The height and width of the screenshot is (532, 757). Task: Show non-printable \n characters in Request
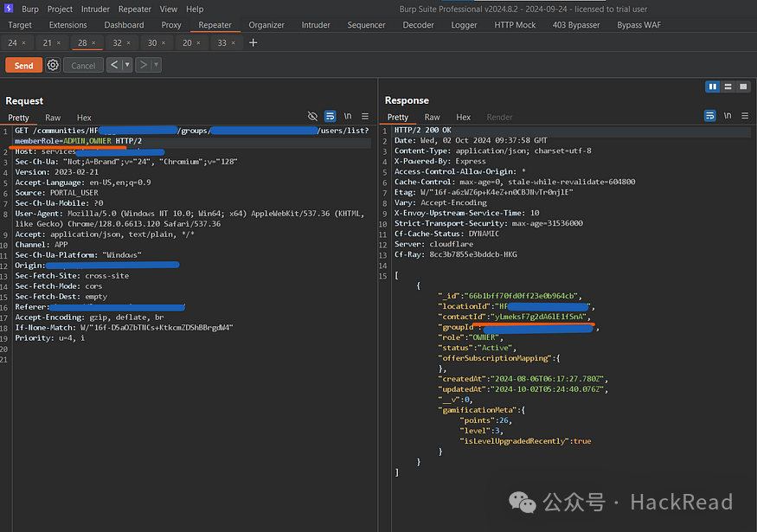(348, 116)
